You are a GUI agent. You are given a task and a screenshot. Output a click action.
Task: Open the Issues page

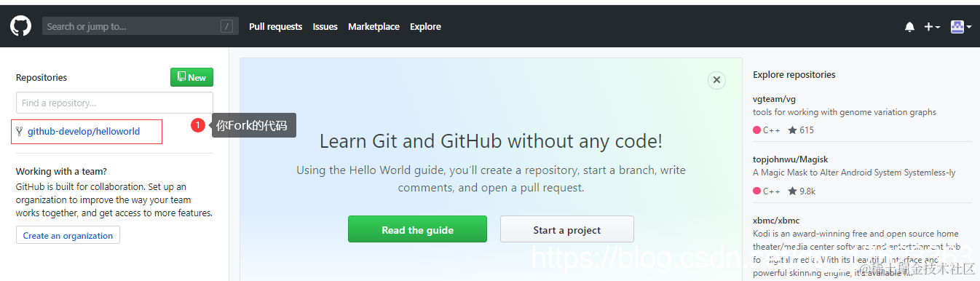click(x=325, y=26)
